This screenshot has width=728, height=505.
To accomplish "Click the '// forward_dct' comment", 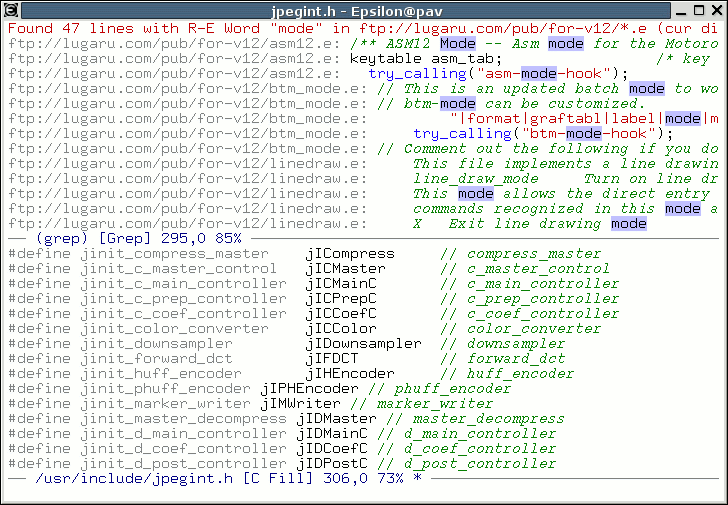I will (x=502, y=358).
